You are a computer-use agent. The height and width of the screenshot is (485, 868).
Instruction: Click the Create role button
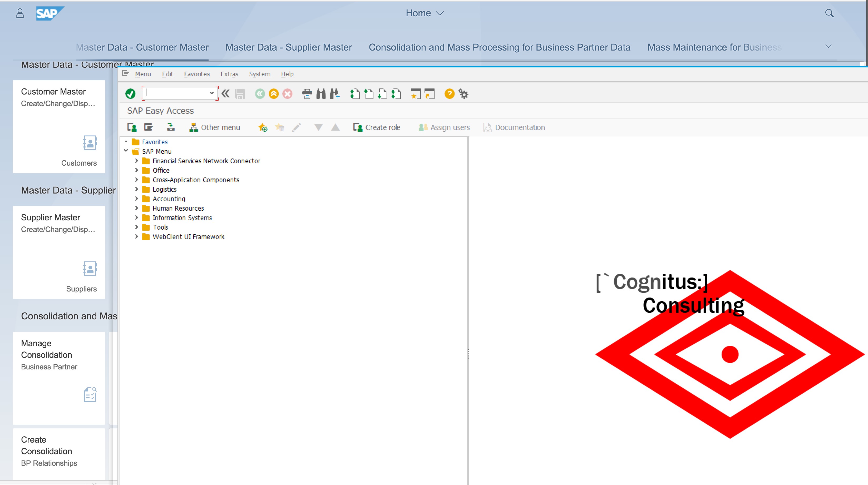point(377,127)
